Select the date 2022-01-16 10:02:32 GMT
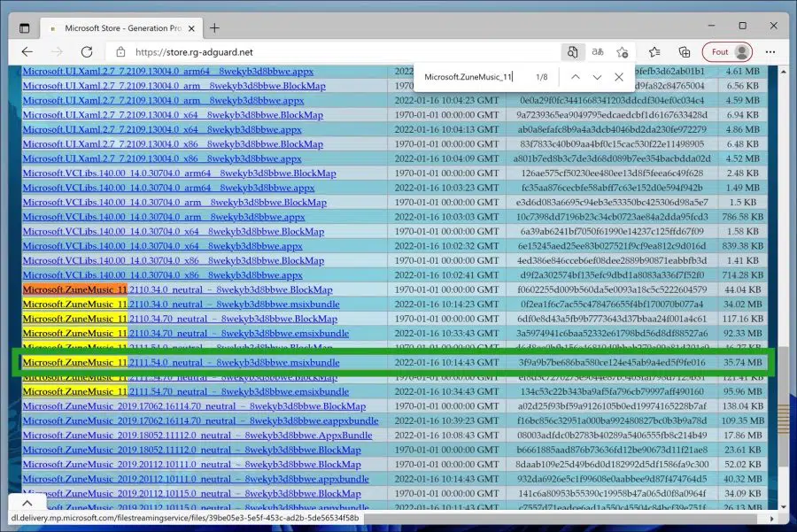The image size is (797, 532). coord(447,246)
